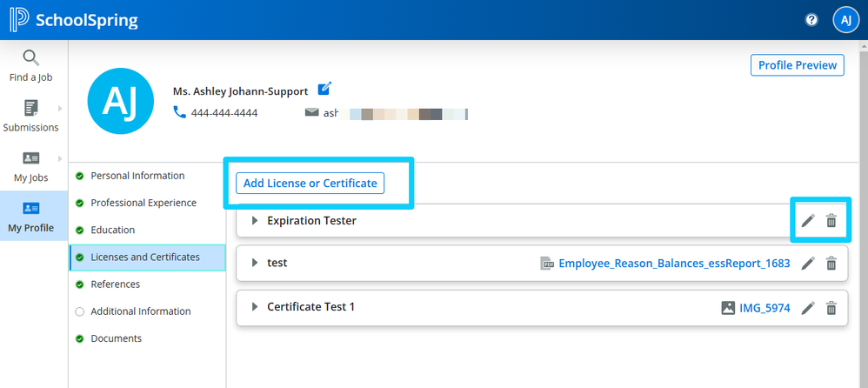Screen dimensions: 868x388
Task: Delete the test license entry
Action: point(831,263)
